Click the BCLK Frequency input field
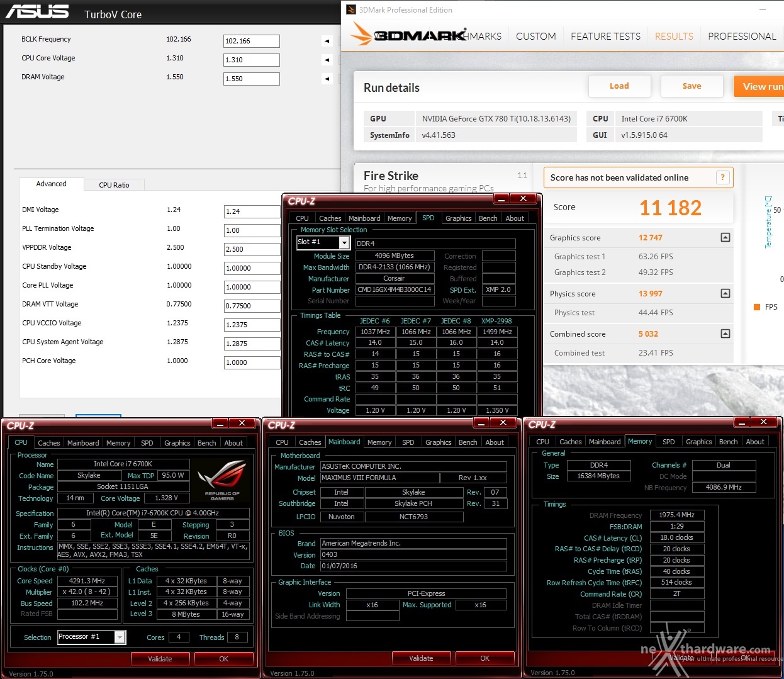The height and width of the screenshot is (679, 784). click(x=252, y=41)
